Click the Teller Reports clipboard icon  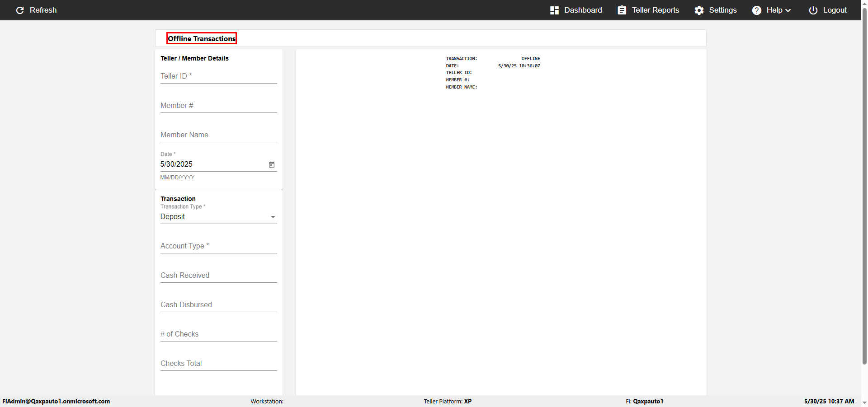tap(622, 10)
